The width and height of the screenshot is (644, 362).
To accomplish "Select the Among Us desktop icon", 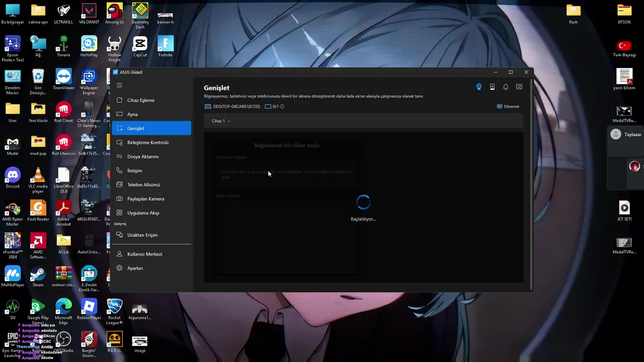I will [115, 14].
